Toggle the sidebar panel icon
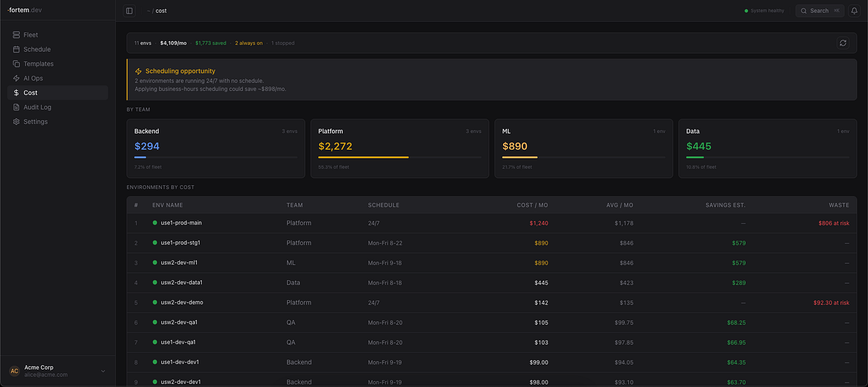868x387 pixels. click(x=130, y=11)
